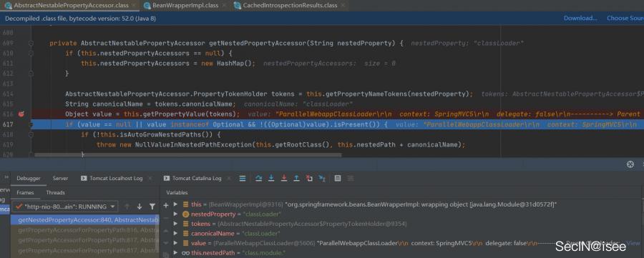This screenshot has height=258, width=644.
Task: Click Show Execution Point icon
Action: point(243,179)
